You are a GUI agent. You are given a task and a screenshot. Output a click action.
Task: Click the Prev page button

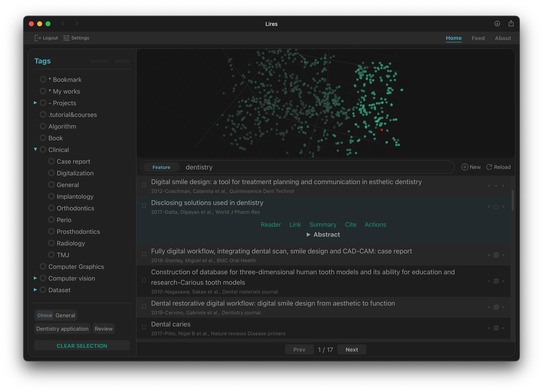(299, 349)
